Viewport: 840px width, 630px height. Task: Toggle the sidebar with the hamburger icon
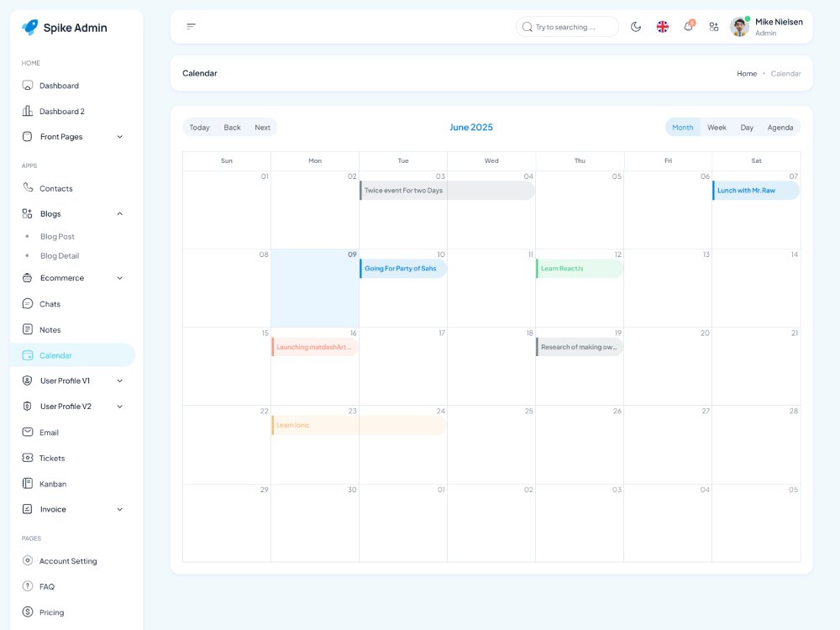coord(192,25)
